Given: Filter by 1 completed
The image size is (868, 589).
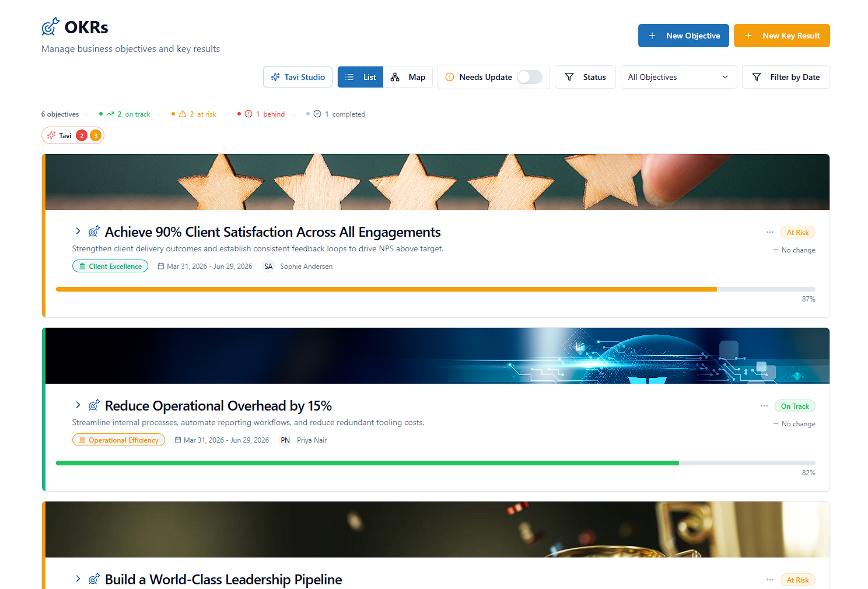Looking at the screenshot, I should [336, 114].
